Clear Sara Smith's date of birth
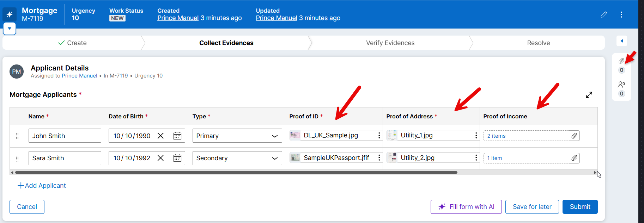This screenshot has height=223, width=644. (x=160, y=158)
